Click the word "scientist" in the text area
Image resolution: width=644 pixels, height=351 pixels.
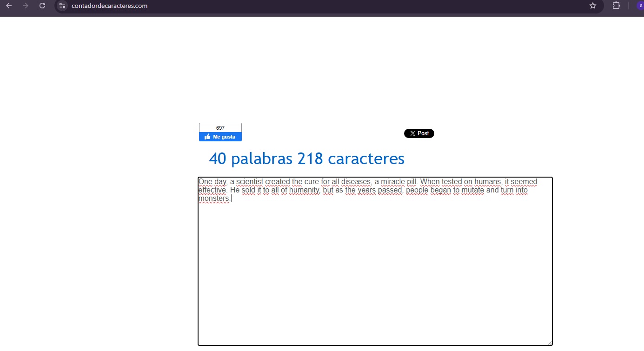pos(250,182)
